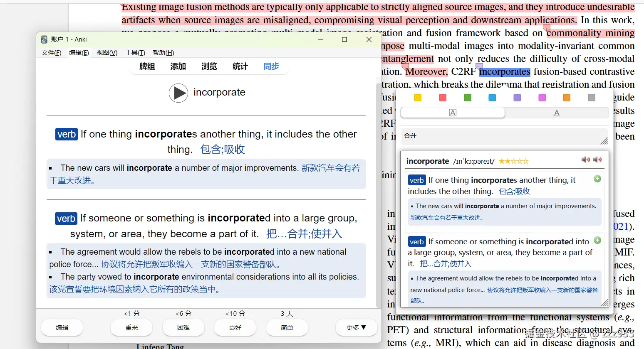The image size is (644, 349).
Task: Click the green plus beside the second verb definition
Action: (x=597, y=240)
